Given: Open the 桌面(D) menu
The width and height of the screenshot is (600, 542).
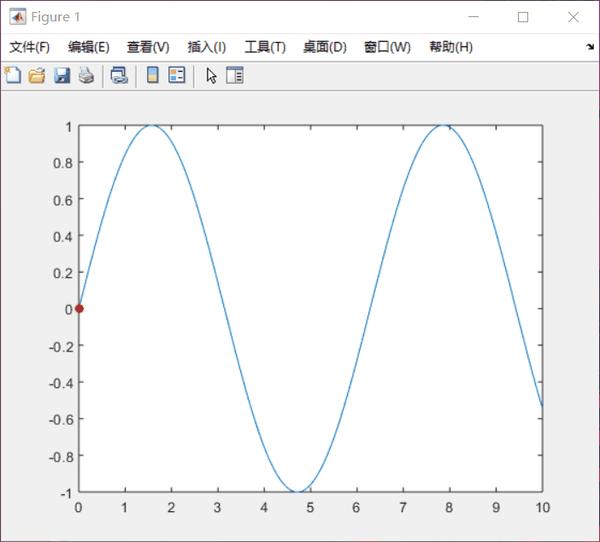Looking at the screenshot, I should pyautogui.click(x=325, y=47).
